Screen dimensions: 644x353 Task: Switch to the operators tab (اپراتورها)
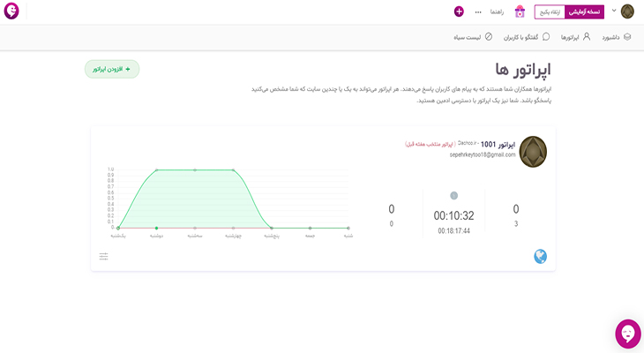[575, 37]
